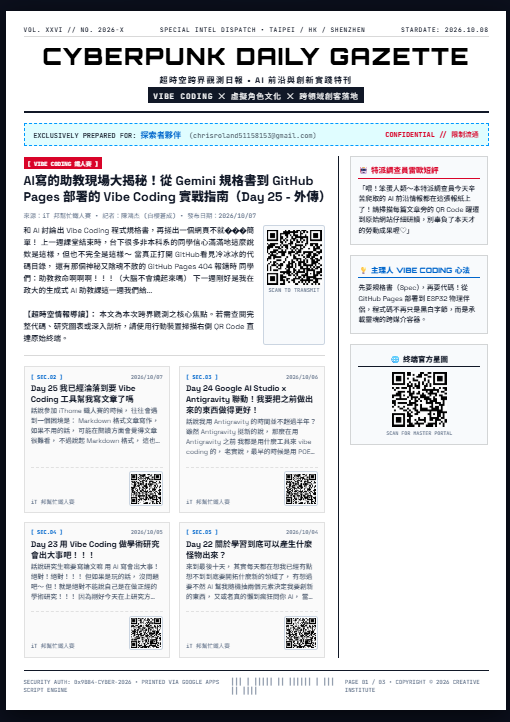510x722 pixels.
Task: Click the [ SEC.05 ] label
Action: pos(202,532)
